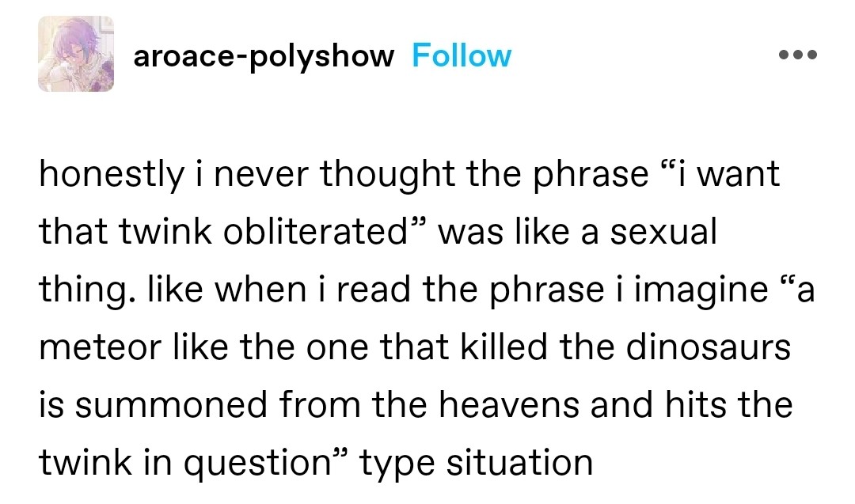Click the word "type" in the last line

[x=391, y=462]
